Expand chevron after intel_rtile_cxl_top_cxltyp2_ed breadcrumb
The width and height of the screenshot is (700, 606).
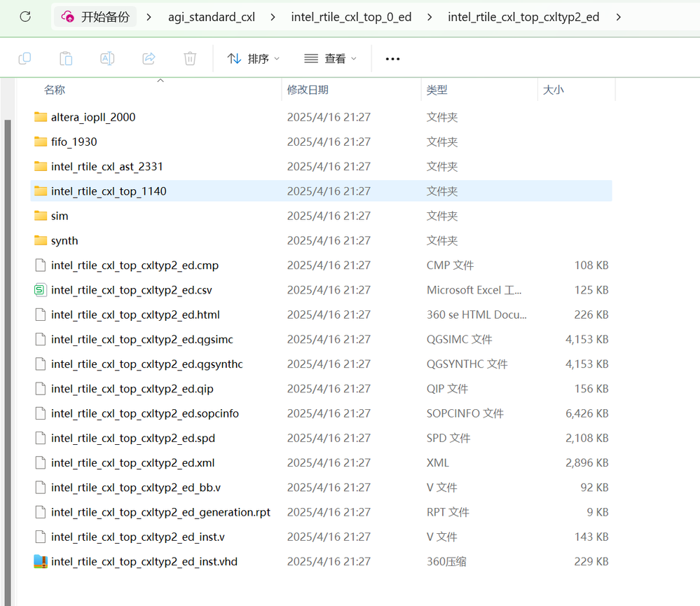pos(618,17)
